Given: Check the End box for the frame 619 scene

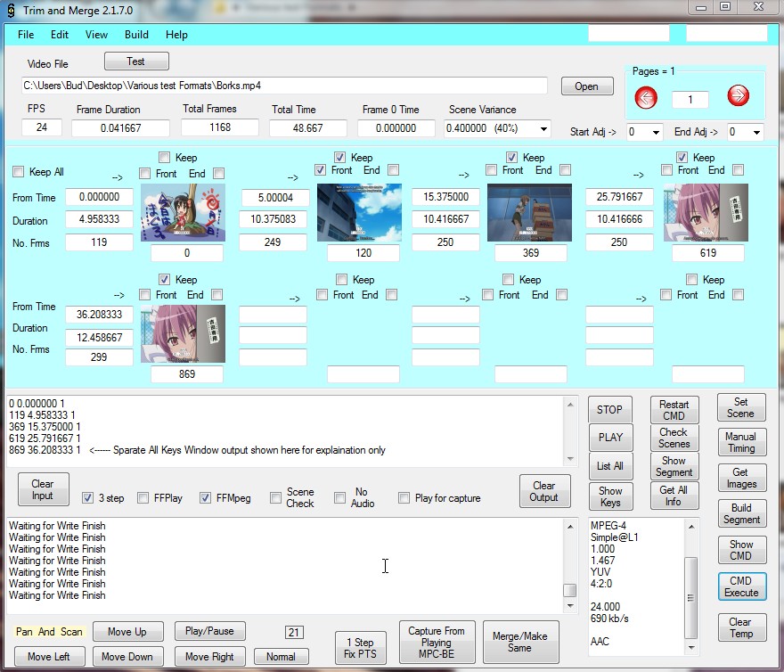Looking at the screenshot, I should point(738,170).
